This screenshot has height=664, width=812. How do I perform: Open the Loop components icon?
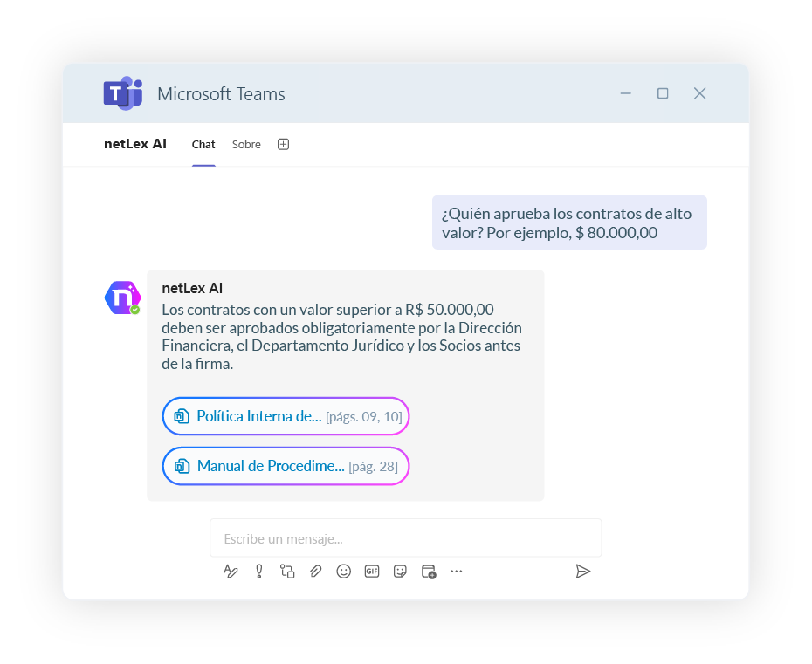pos(287,572)
